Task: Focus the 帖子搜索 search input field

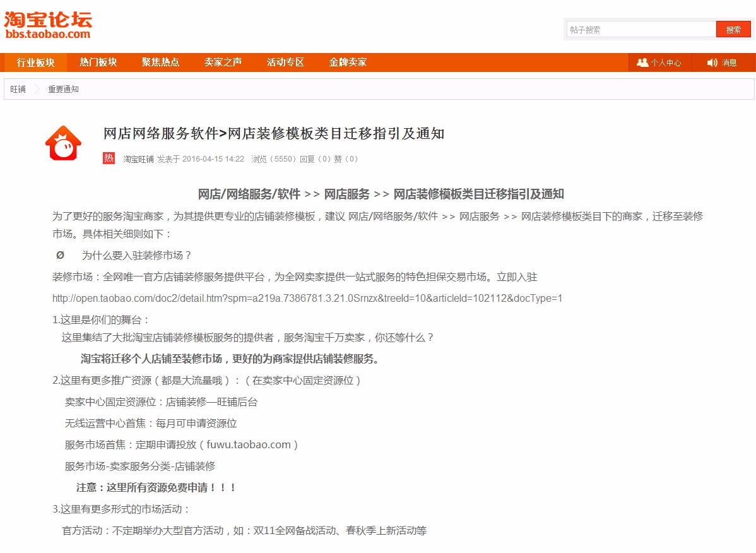Action: [641, 30]
